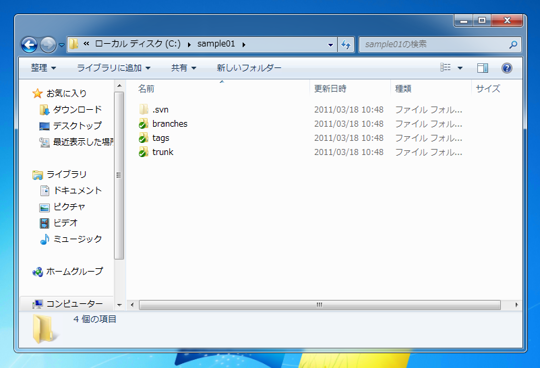The image size is (540, 368).
Task: Open the 共有 menu
Action: coord(184,68)
